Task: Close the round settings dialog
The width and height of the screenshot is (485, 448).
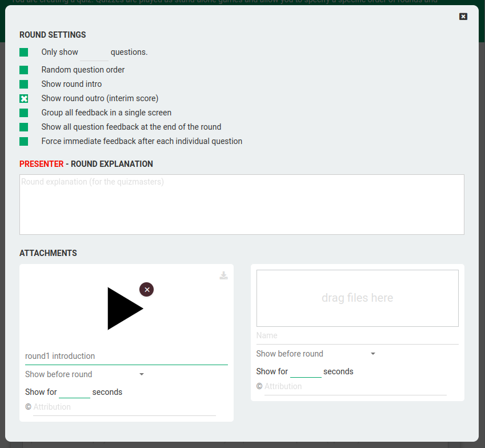Action: click(463, 17)
